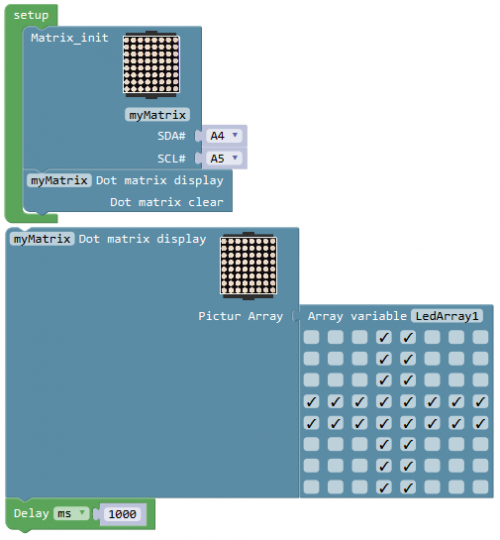This screenshot has width=500, height=540.
Task: Check row 6 column 2 LED checkbox
Action: [x=335, y=444]
